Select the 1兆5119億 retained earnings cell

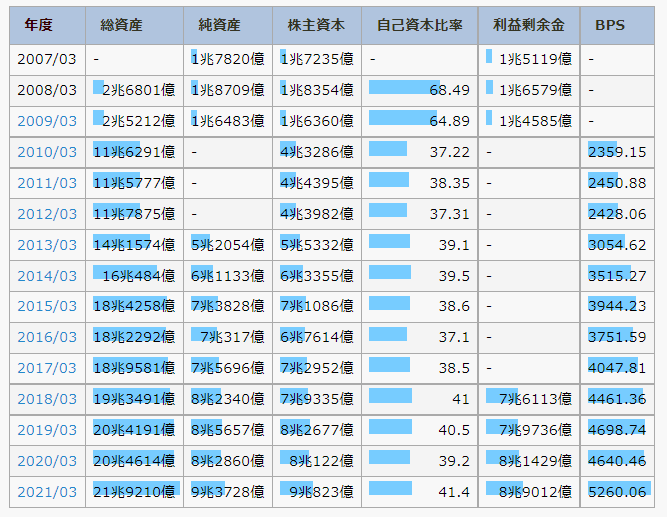coord(529,59)
